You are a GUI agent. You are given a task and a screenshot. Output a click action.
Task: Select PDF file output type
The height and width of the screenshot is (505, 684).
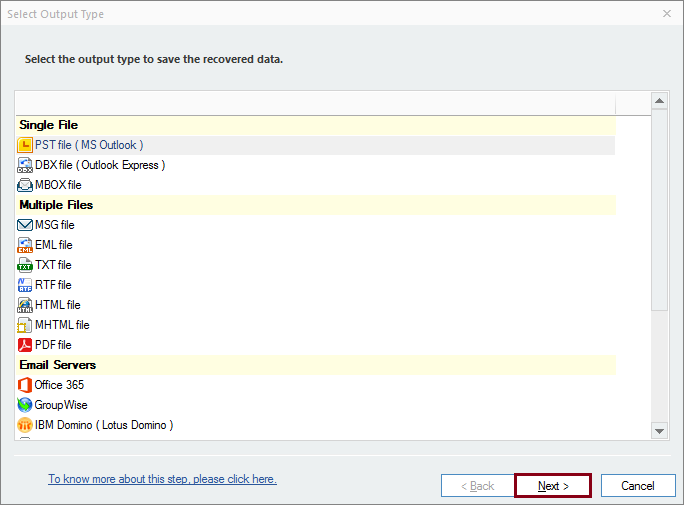(x=315, y=345)
